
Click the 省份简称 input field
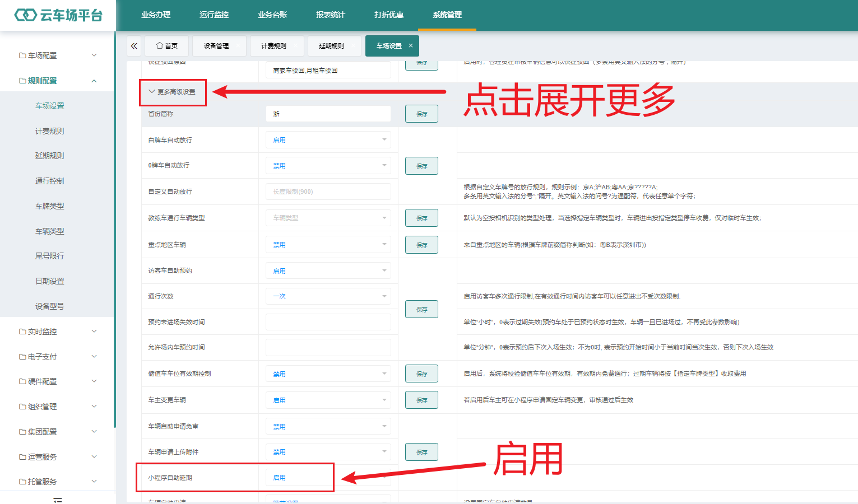pos(328,114)
